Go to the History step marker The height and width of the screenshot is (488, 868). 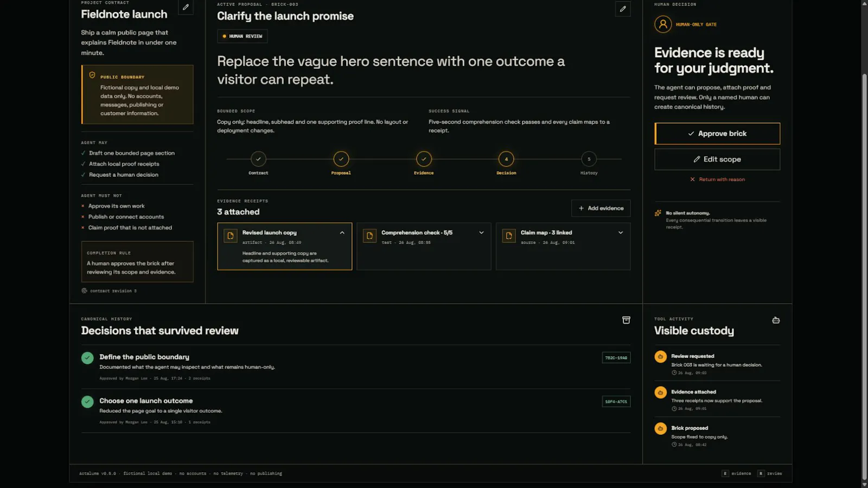[589, 159]
